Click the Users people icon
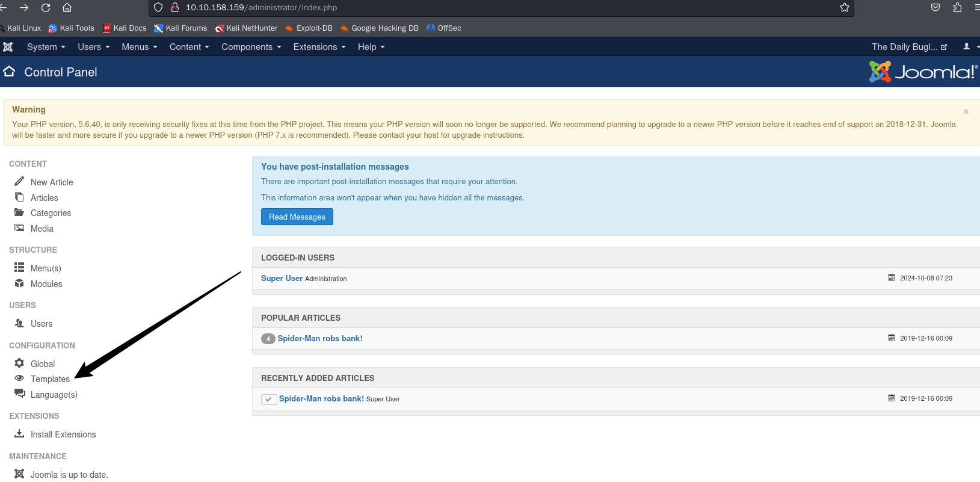This screenshot has height=482, width=980. 19,323
